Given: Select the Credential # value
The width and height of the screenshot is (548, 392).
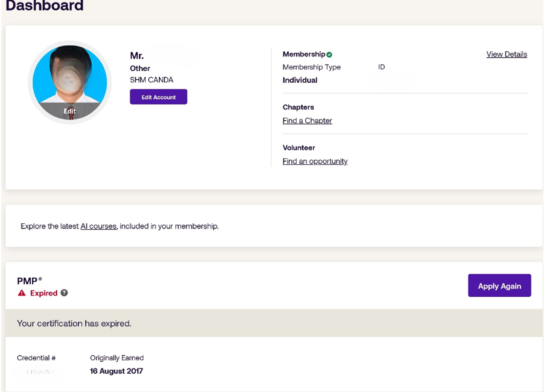Looking at the screenshot, I should click(x=38, y=372).
